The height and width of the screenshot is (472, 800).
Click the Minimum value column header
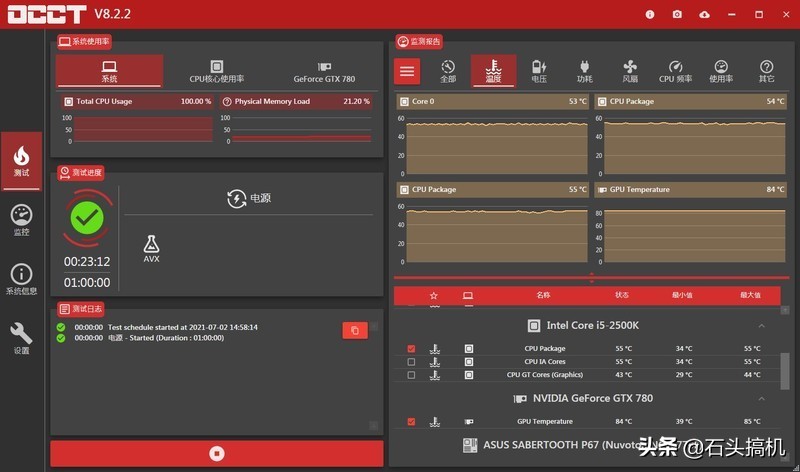coord(682,295)
